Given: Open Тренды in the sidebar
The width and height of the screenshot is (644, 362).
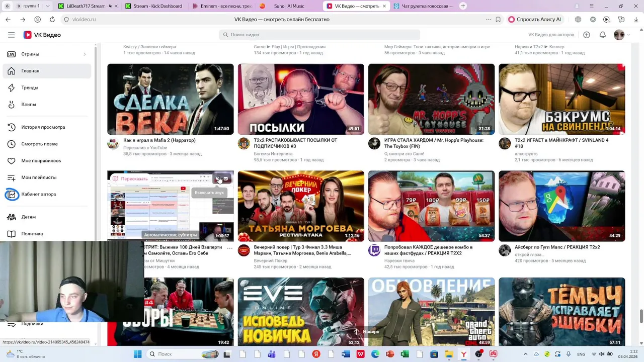Looking at the screenshot, I should point(47,87).
